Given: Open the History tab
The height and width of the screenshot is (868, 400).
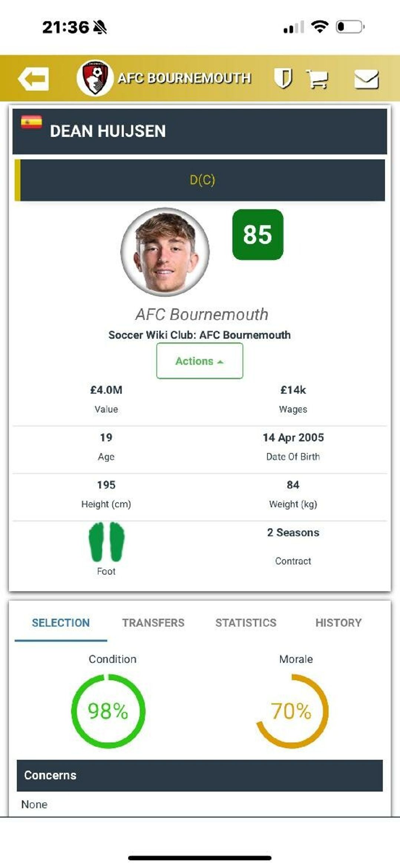Looking at the screenshot, I should click(x=338, y=623).
